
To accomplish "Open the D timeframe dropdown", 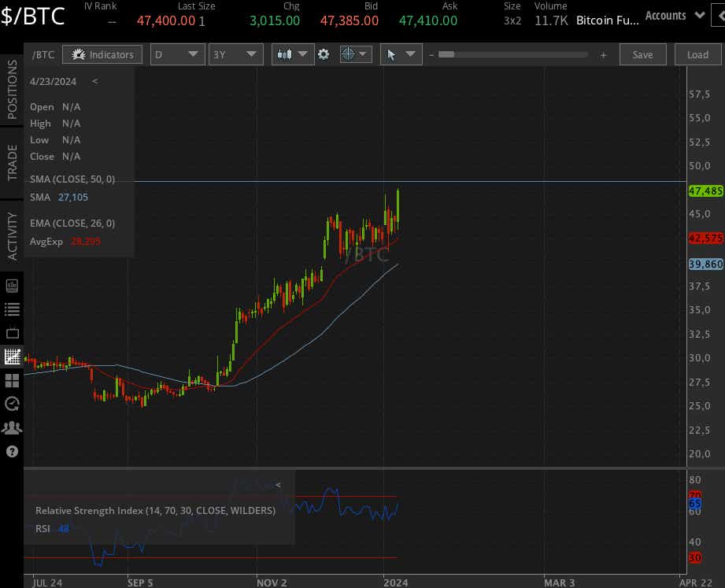I will pyautogui.click(x=177, y=54).
